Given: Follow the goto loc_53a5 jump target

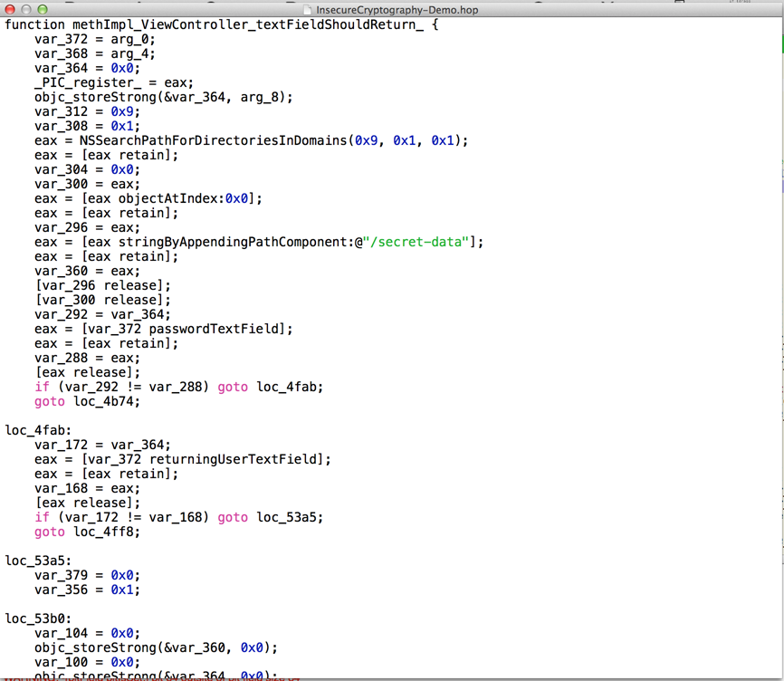Looking at the screenshot, I should click(x=289, y=517).
